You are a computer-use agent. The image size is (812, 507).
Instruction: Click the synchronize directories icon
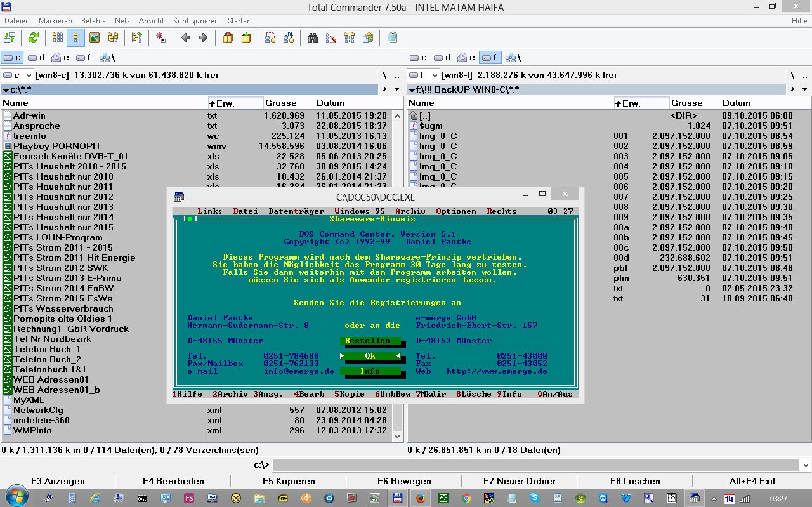point(350,37)
